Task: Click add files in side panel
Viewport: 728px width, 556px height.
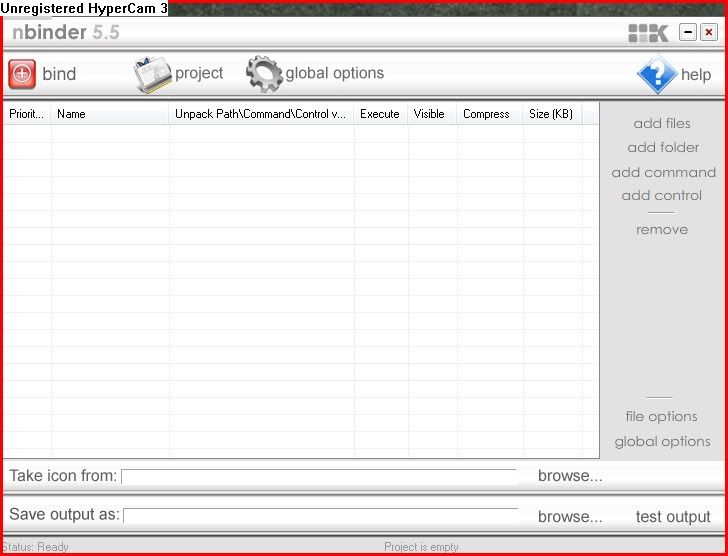Action: coord(662,123)
